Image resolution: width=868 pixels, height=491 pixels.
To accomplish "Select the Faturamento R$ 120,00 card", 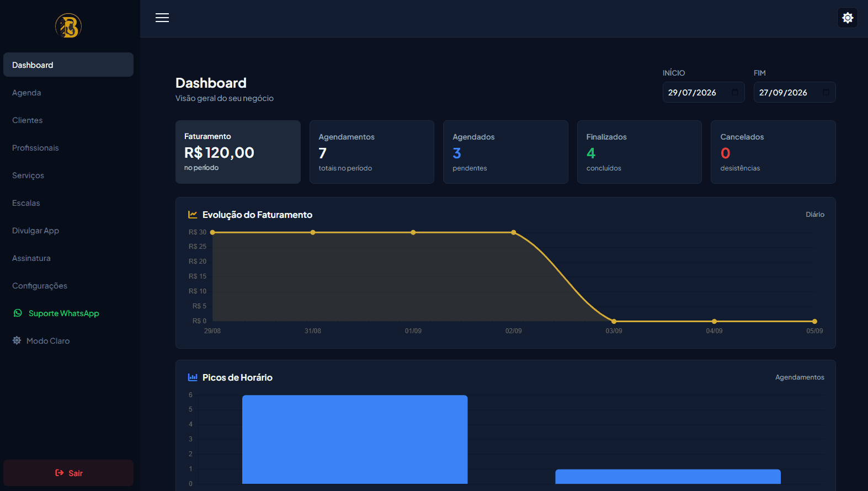I will [238, 152].
